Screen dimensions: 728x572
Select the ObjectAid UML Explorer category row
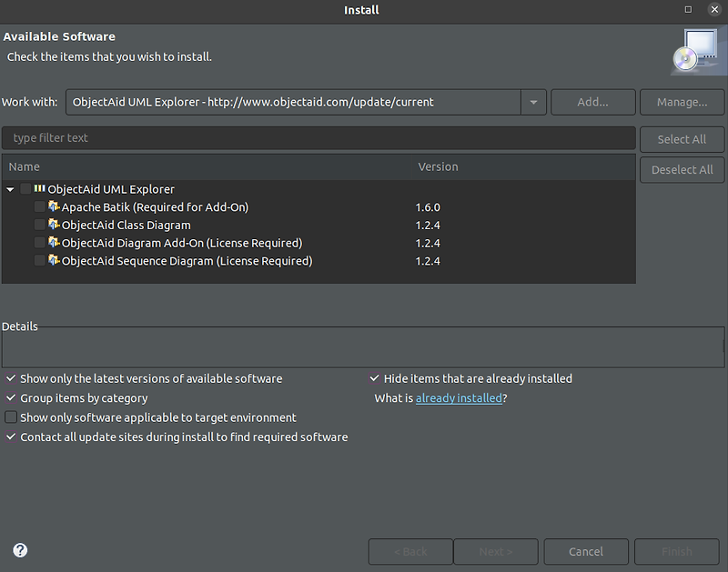(318, 189)
